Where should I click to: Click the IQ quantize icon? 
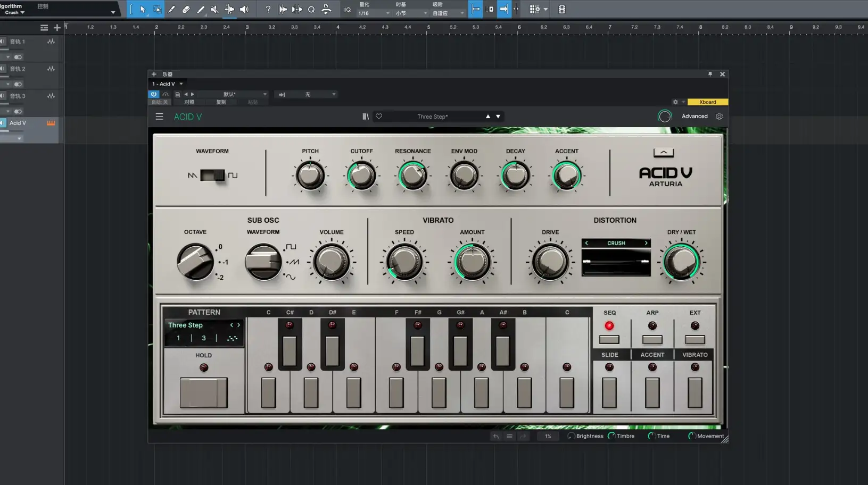[347, 10]
